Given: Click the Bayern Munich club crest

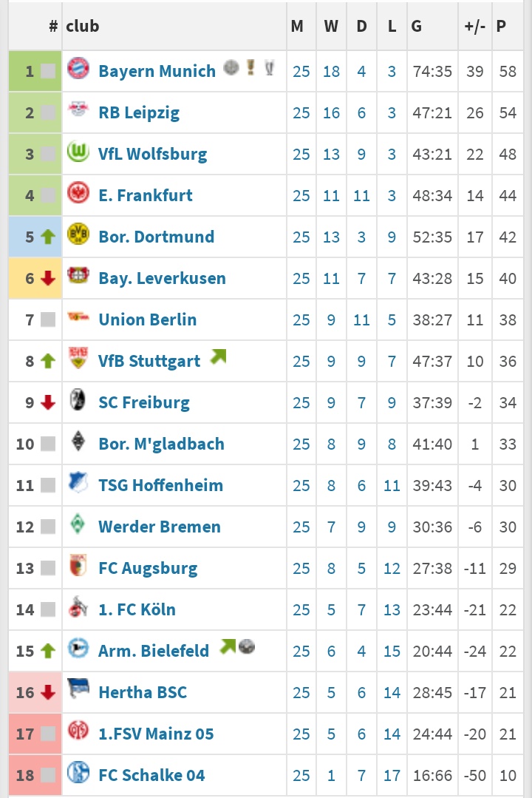Looking at the screenshot, I should 78,69.
